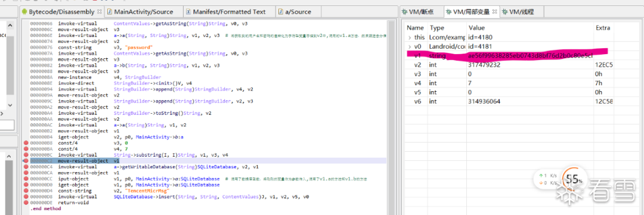
Task: Select the v3 variable name cell
Action: pyautogui.click(x=418, y=74)
